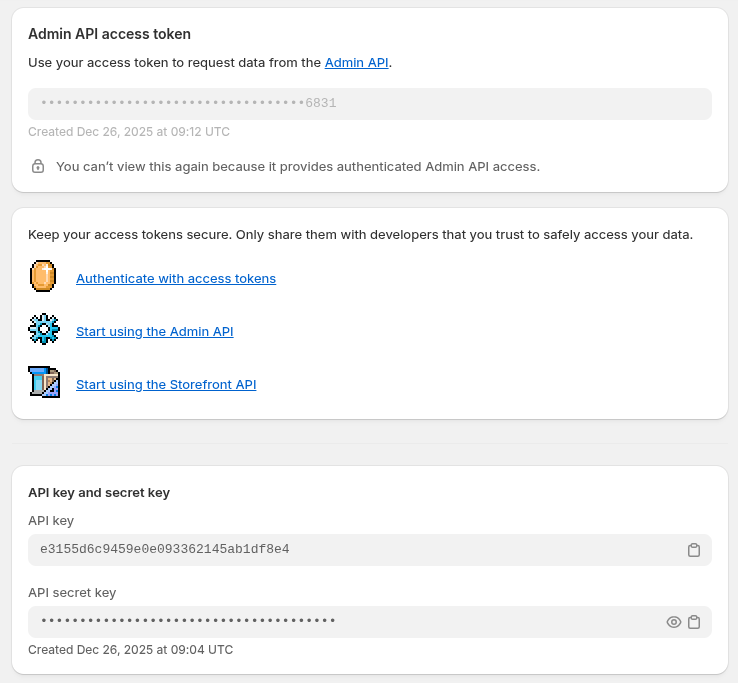Click the lock icon beside the view warning
Viewport: 738px width, 683px height.
pyautogui.click(x=38, y=166)
